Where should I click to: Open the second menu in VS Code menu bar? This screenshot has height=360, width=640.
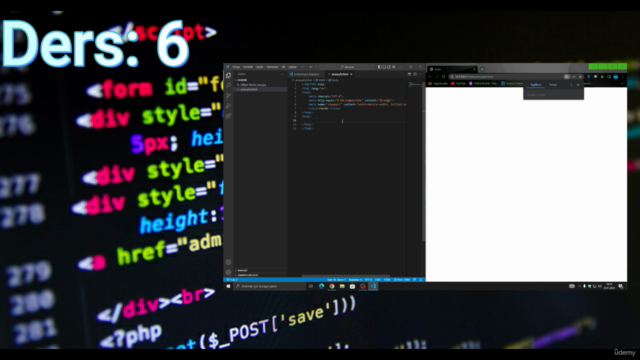pos(248,67)
